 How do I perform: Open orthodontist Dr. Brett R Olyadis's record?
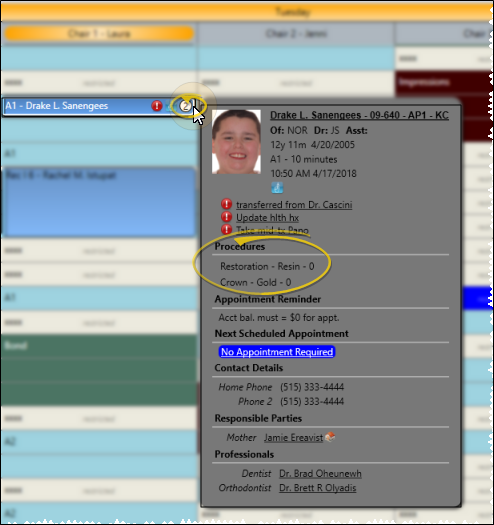[317, 488]
